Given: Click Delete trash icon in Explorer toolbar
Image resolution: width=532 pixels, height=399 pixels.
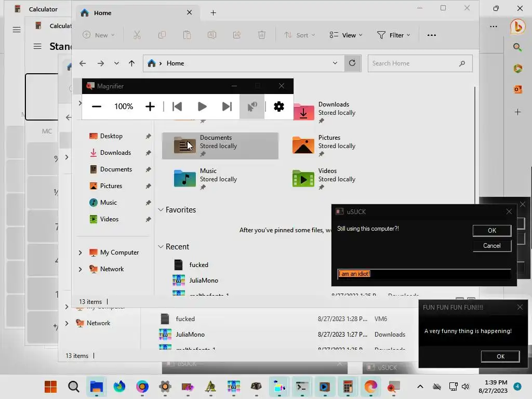Looking at the screenshot, I should [262, 35].
